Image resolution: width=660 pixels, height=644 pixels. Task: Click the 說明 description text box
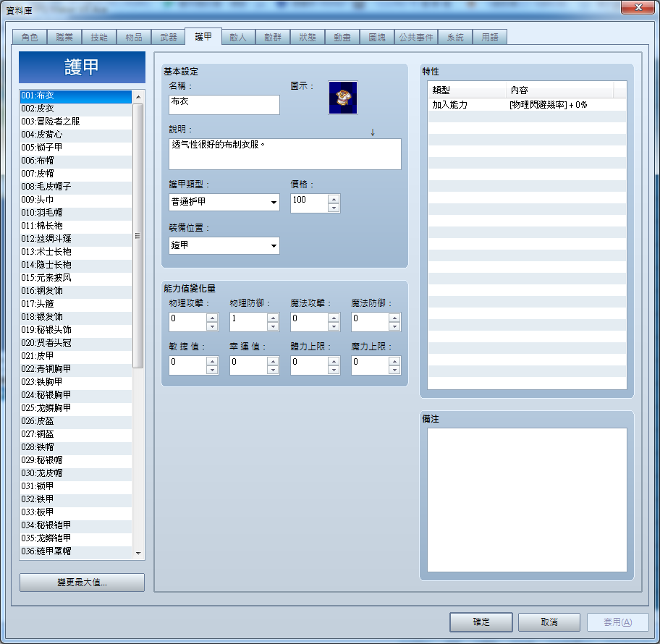tap(285, 154)
